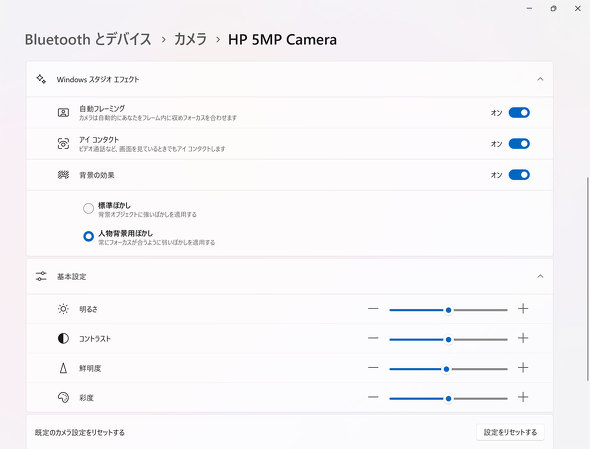
Task: Close the settings window
Action: (x=578, y=8)
